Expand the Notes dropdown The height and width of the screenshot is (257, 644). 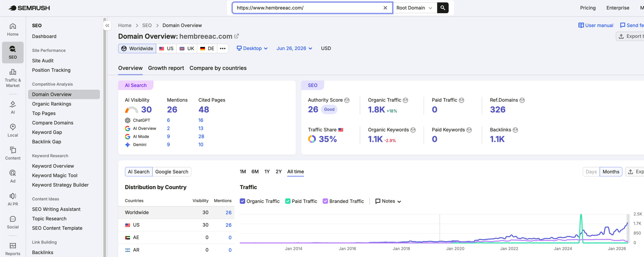point(388,201)
